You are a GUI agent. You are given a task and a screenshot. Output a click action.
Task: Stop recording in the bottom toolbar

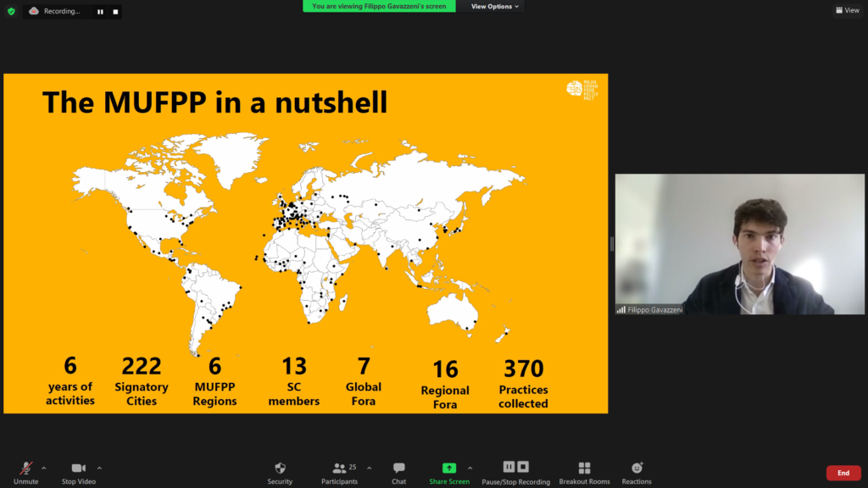click(x=524, y=467)
